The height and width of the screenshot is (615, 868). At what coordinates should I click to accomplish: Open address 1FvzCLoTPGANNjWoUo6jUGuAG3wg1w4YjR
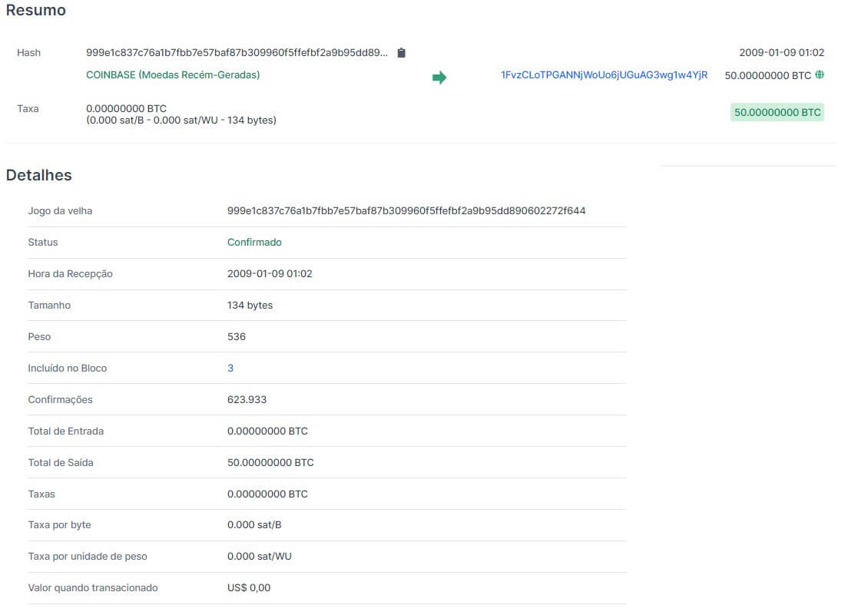tap(604, 74)
